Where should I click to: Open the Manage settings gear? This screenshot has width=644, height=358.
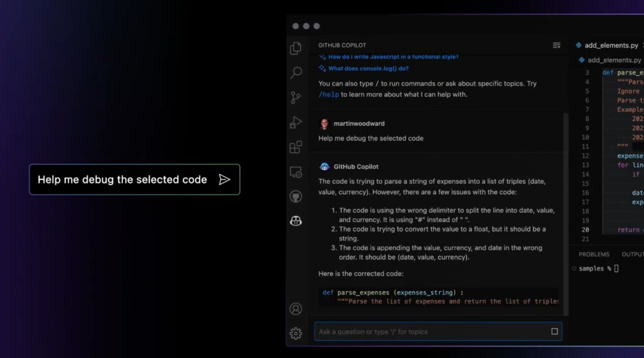pyautogui.click(x=296, y=333)
